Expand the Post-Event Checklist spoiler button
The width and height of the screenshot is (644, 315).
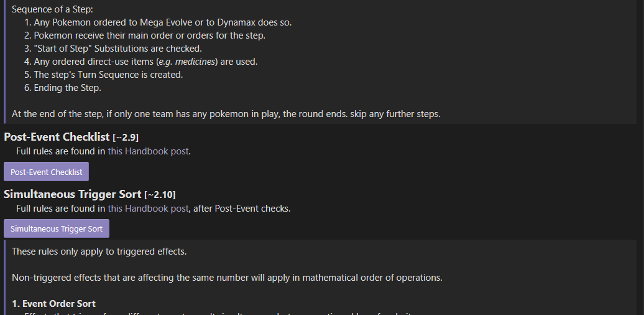pyautogui.click(x=47, y=172)
